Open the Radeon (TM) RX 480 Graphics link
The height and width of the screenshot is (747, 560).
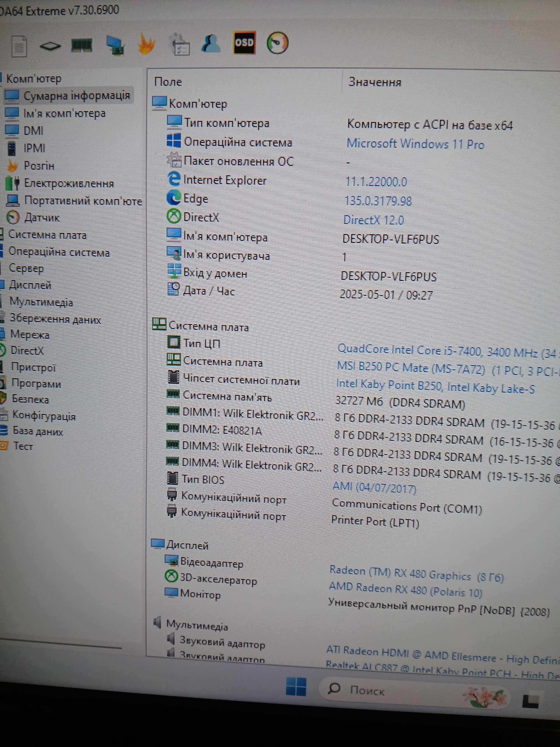[x=417, y=574]
